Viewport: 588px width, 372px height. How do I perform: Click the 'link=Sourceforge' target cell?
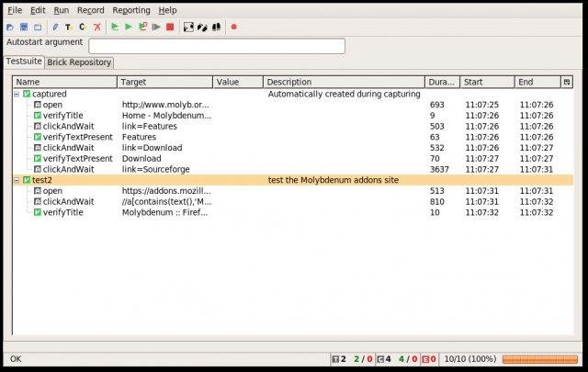click(x=156, y=170)
